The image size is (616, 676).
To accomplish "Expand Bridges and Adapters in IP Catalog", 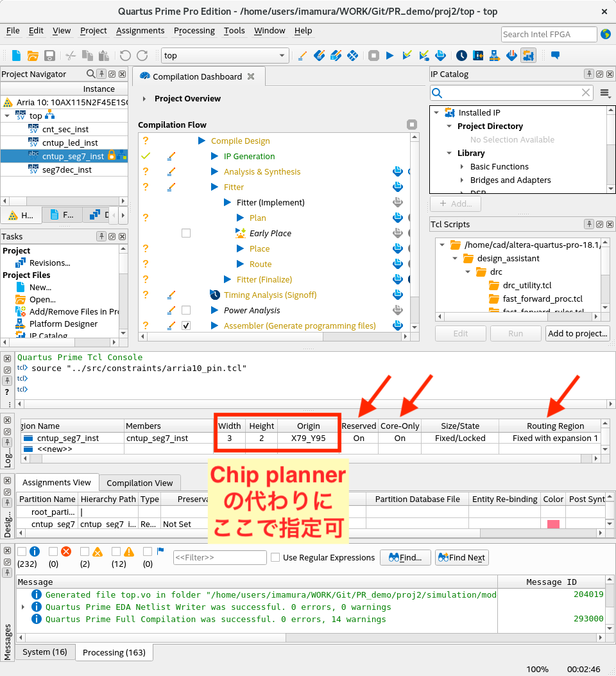I will click(x=462, y=180).
